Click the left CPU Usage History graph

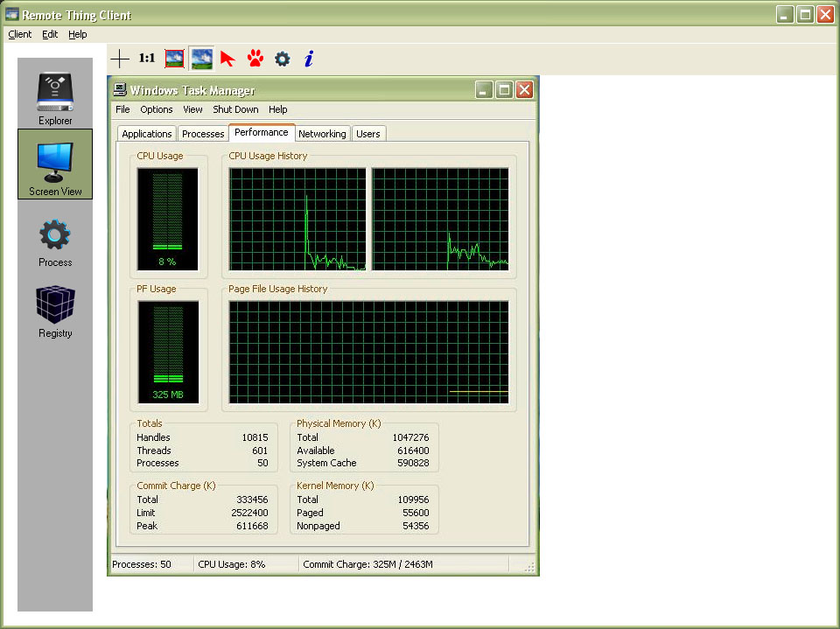tap(297, 219)
